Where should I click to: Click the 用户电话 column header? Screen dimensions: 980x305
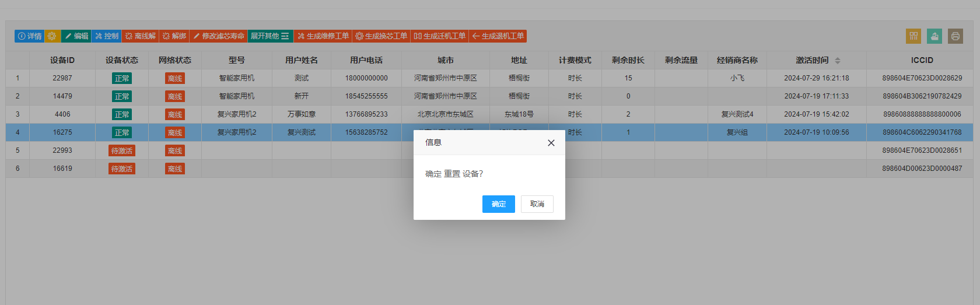(366, 61)
